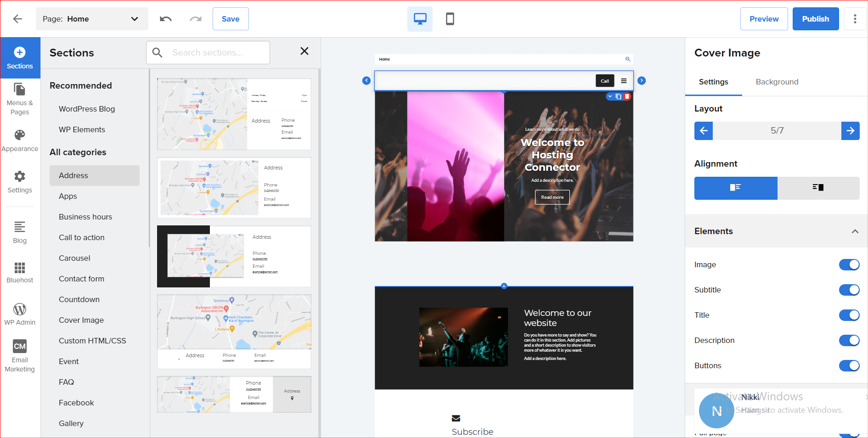The height and width of the screenshot is (438, 868).
Task: Open Email Marketing sidebar item
Action: point(20,356)
